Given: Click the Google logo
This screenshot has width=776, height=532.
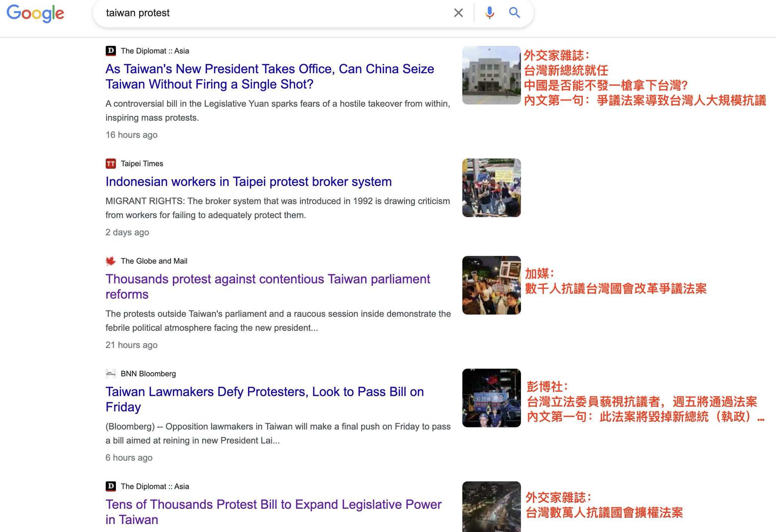Looking at the screenshot, I should pyautogui.click(x=35, y=14).
